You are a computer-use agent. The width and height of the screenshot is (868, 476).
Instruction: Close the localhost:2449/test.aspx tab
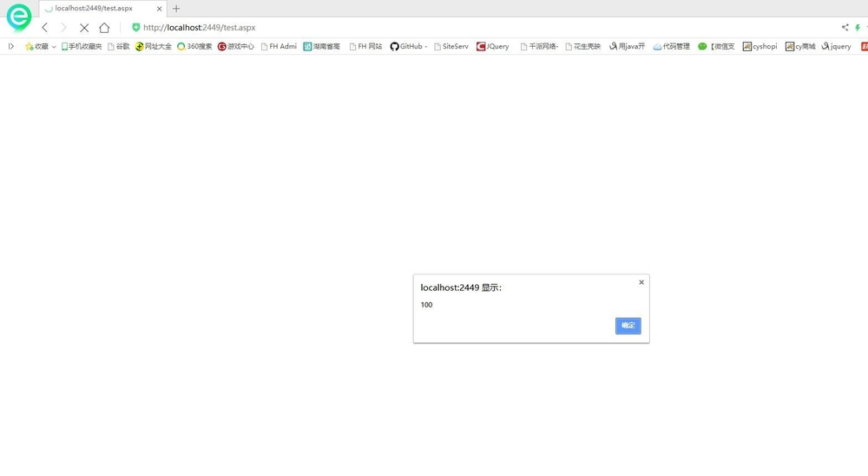click(x=159, y=9)
